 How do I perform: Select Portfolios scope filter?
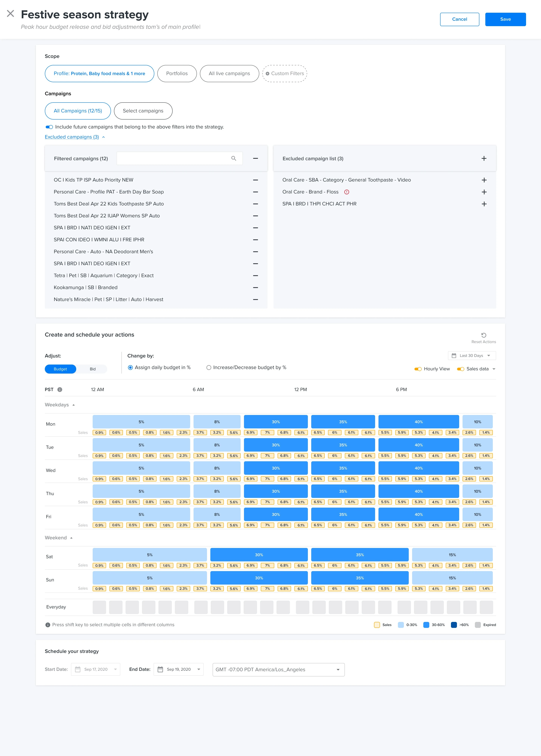tap(177, 74)
